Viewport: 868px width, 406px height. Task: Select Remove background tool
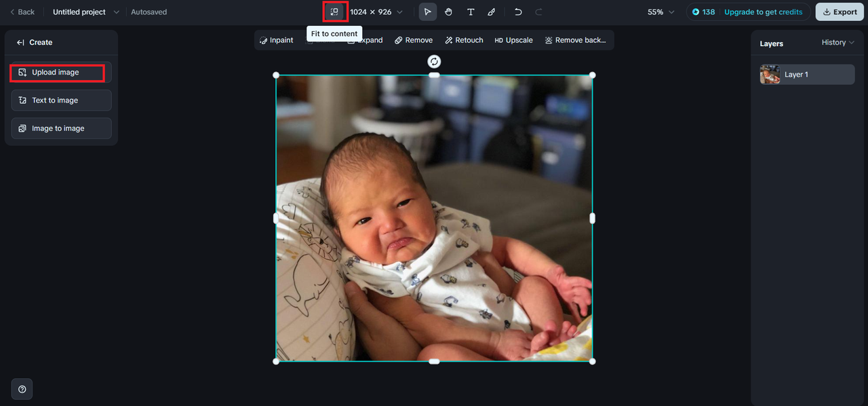[x=575, y=40]
